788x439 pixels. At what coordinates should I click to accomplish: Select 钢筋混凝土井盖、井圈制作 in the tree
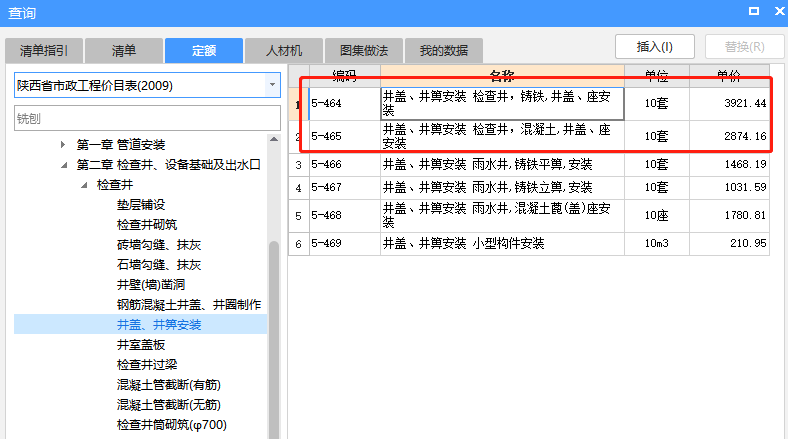coord(189,304)
